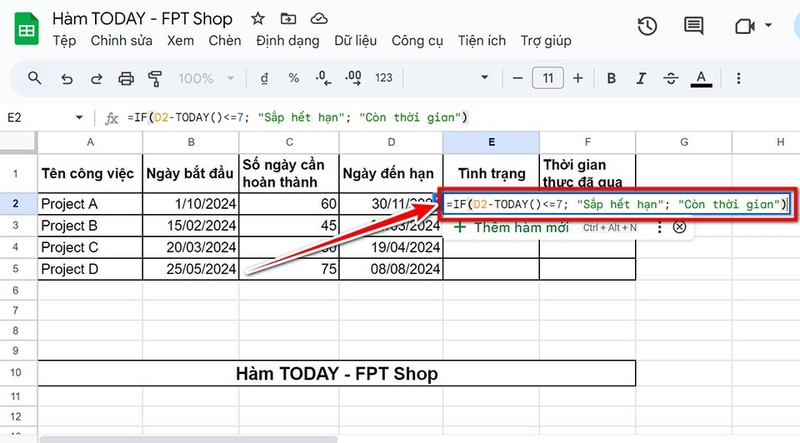Select cell containing Project A
The height and width of the screenshot is (443, 800).
point(90,204)
